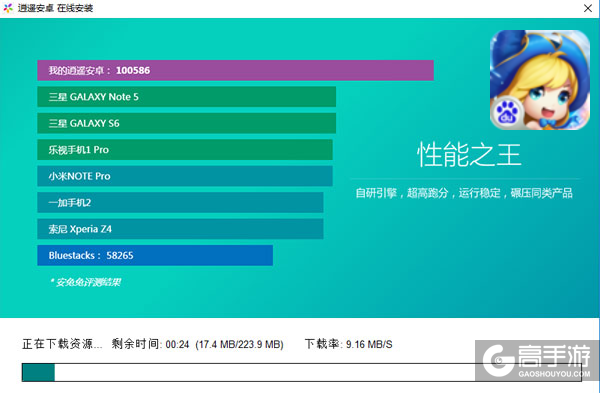Click the 安兔兔评测结果 footnote
This screenshot has height=393, width=600.
pos(86,282)
